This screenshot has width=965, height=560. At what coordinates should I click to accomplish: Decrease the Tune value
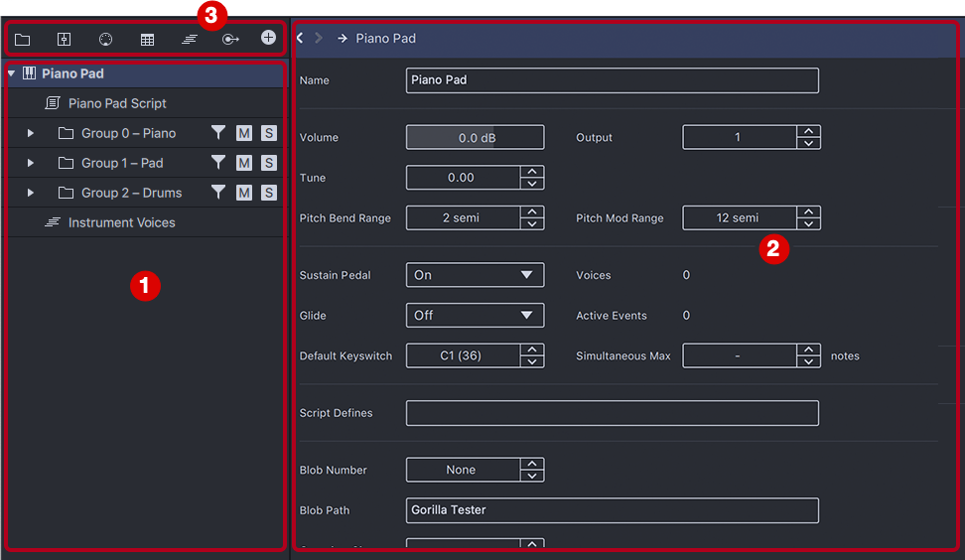(x=532, y=184)
